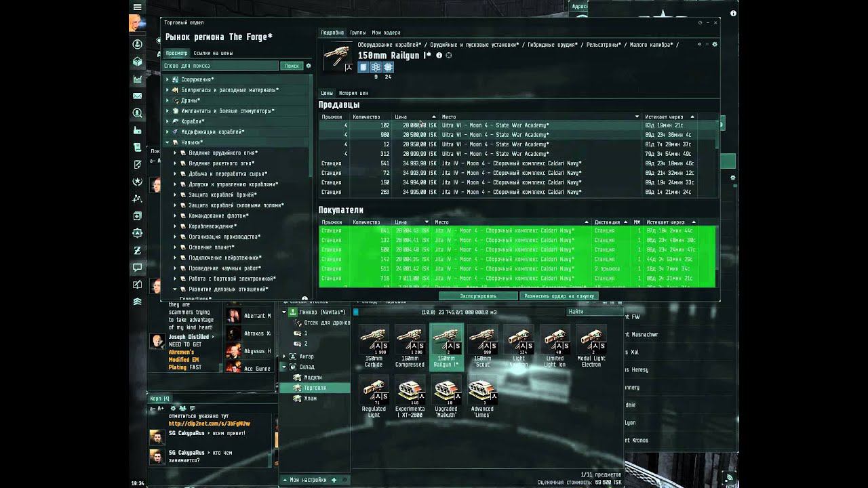Image resolution: width=868 pixels, height=488 pixels.
Task: Switch to the Ссылки на цены tab
Action: pos(213,53)
